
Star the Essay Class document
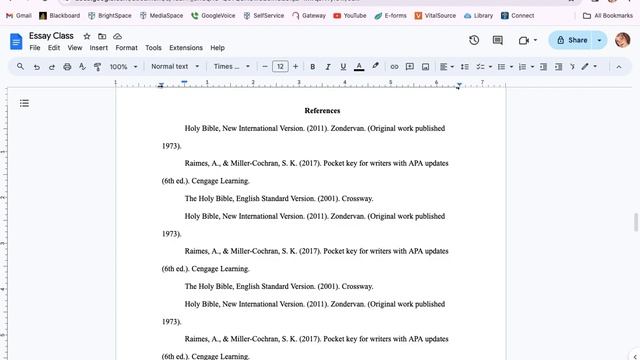(87, 36)
